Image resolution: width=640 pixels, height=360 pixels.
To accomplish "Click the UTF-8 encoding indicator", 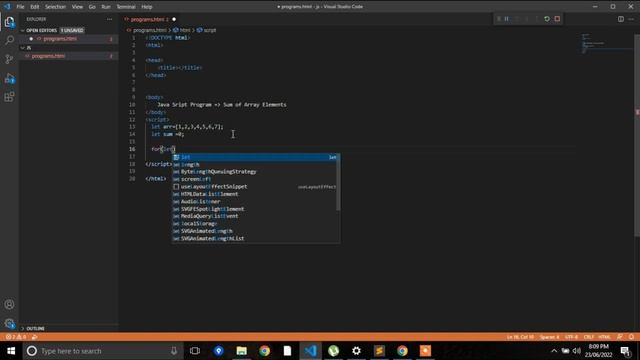I will 571,337.
